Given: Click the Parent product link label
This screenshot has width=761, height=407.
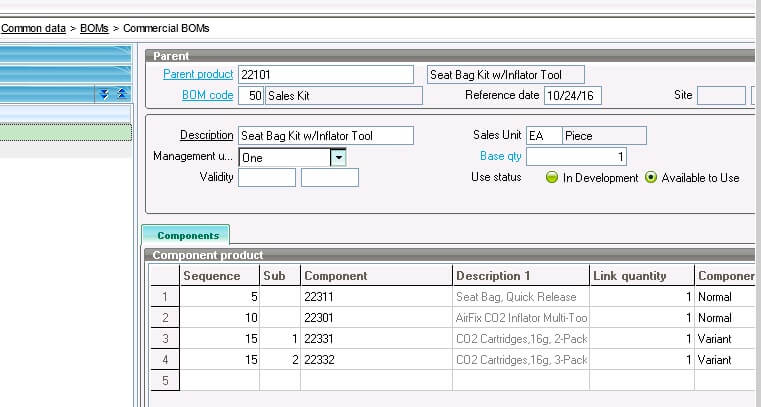Looking at the screenshot, I should point(198,75).
